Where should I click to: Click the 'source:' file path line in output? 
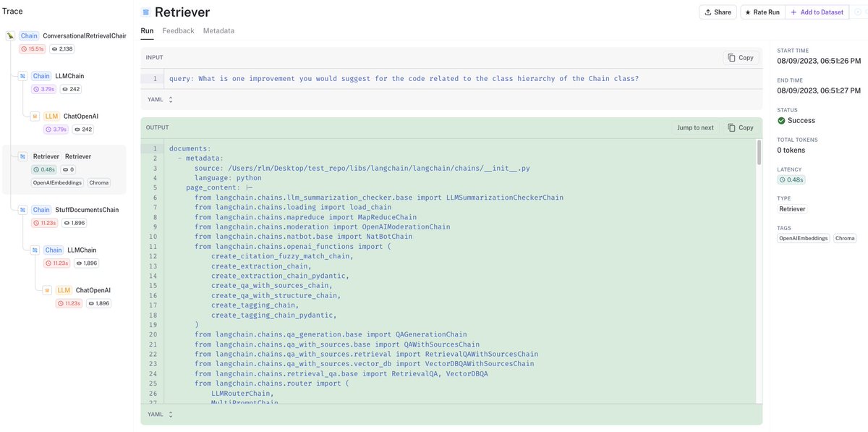click(362, 168)
